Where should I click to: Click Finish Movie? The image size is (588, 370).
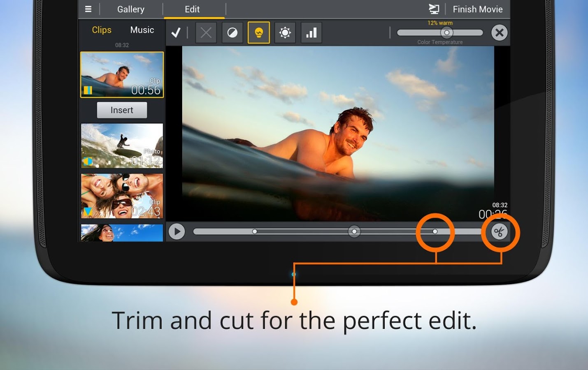(x=477, y=9)
